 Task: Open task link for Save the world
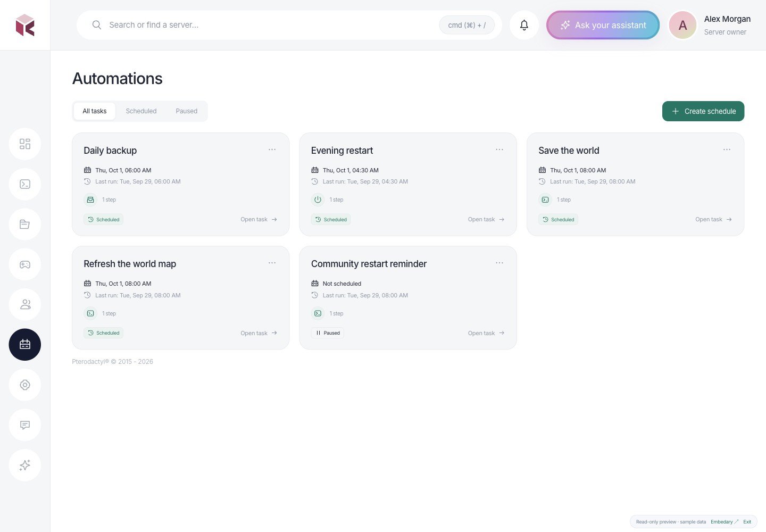pos(714,219)
